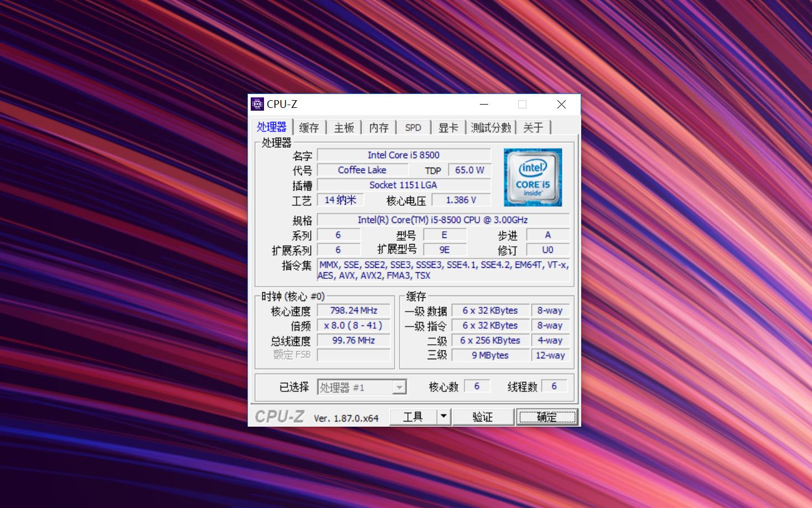Click the Intel Core i5 inside logo
This screenshot has width=812, height=508.
[532, 177]
